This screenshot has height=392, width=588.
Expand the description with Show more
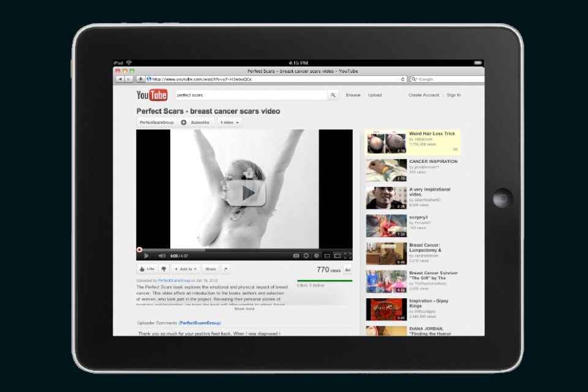pyautogui.click(x=244, y=309)
